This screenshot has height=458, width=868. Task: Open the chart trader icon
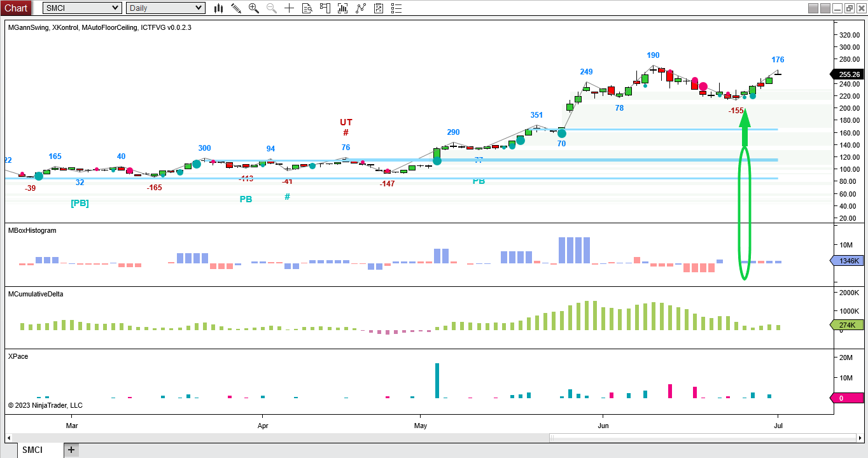click(x=325, y=8)
